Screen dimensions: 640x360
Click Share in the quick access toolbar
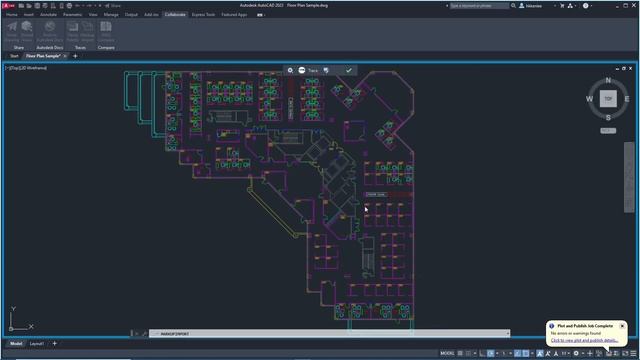coord(113,6)
